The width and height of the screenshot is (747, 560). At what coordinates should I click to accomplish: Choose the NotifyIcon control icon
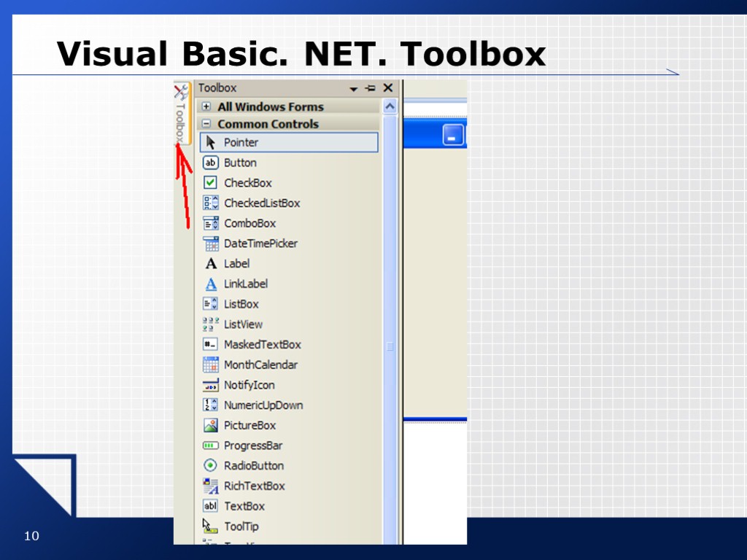tap(211, 385)
